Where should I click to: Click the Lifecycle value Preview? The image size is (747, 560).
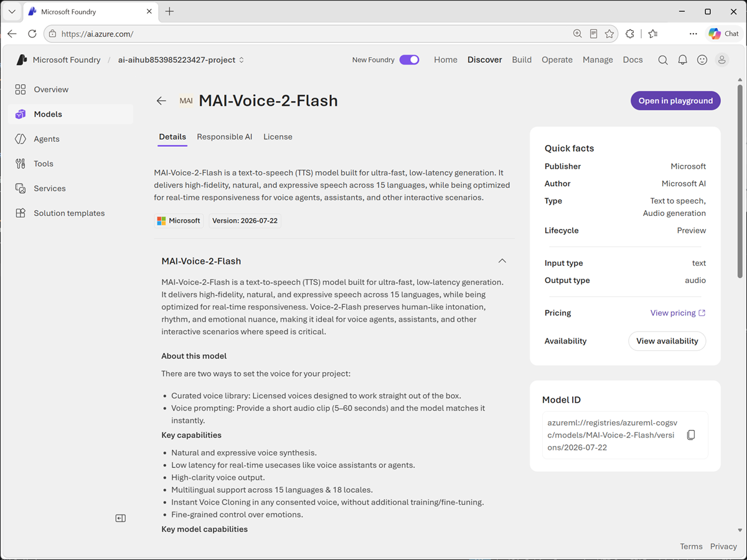(691, 230)
